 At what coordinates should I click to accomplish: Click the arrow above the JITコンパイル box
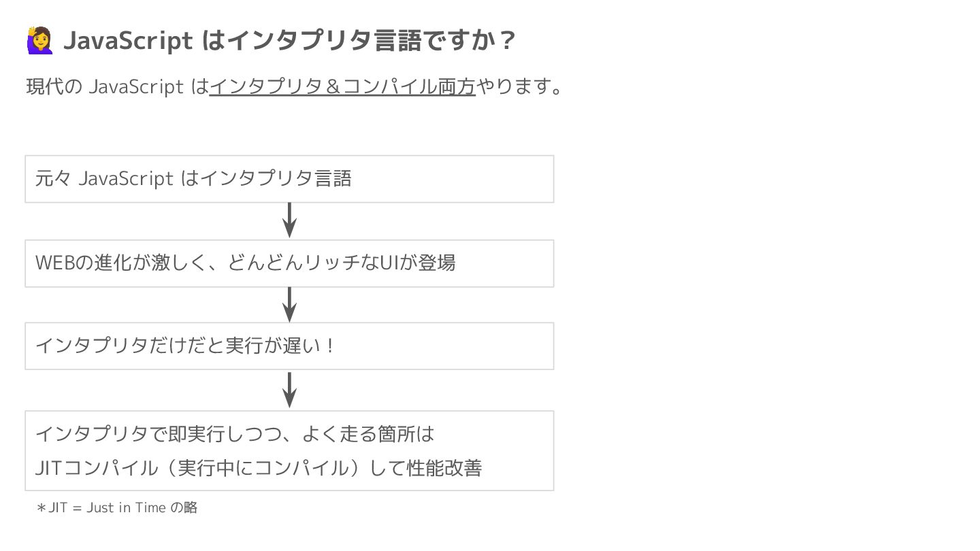[290, 390]
